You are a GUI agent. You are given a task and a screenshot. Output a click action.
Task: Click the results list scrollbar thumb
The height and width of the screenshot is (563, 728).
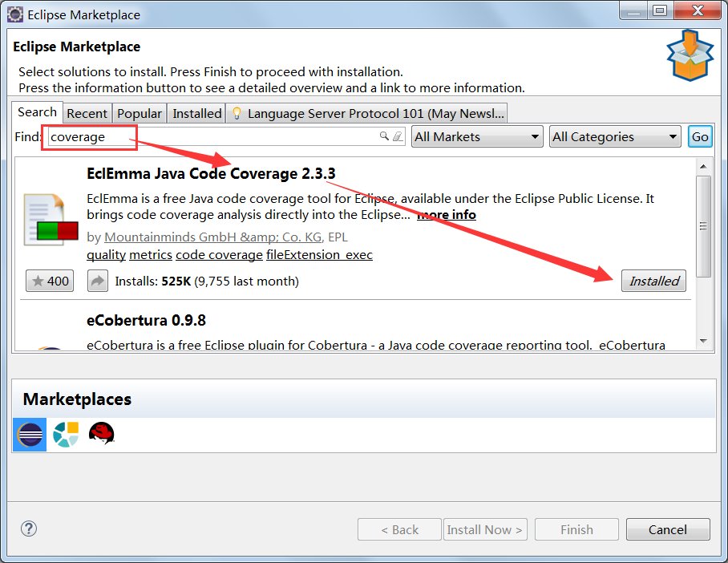(x=703, y=226)
